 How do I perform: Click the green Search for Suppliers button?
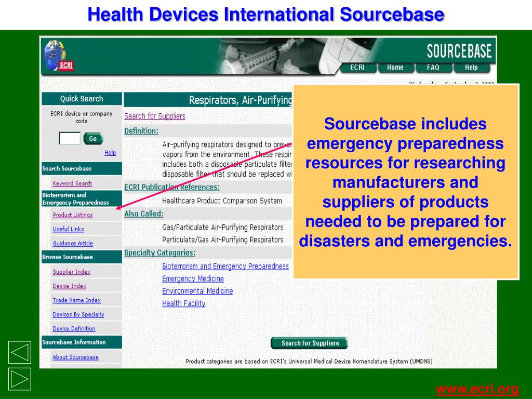coord(310,343)
